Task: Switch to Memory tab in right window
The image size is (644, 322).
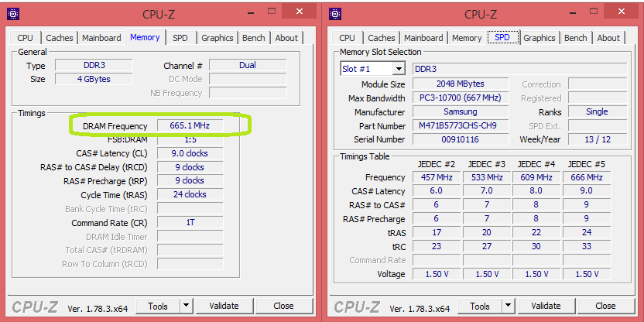Action: (x=467, y=38)
